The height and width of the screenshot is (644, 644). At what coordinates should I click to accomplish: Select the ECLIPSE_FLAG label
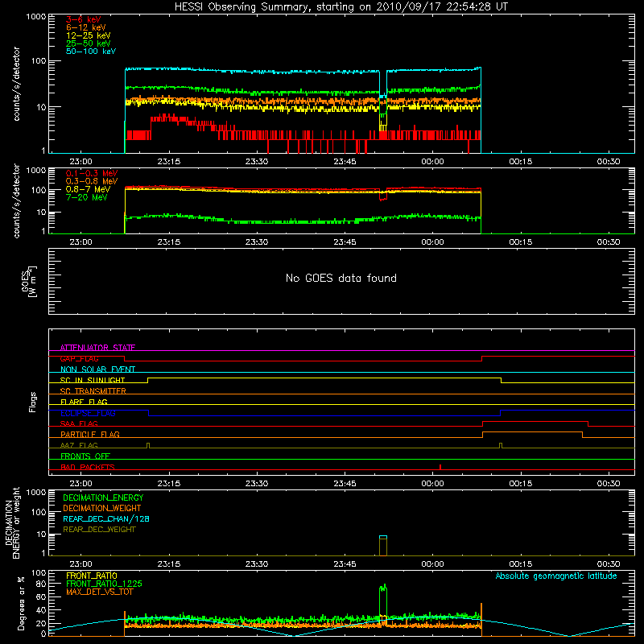(x=88, y=413)
